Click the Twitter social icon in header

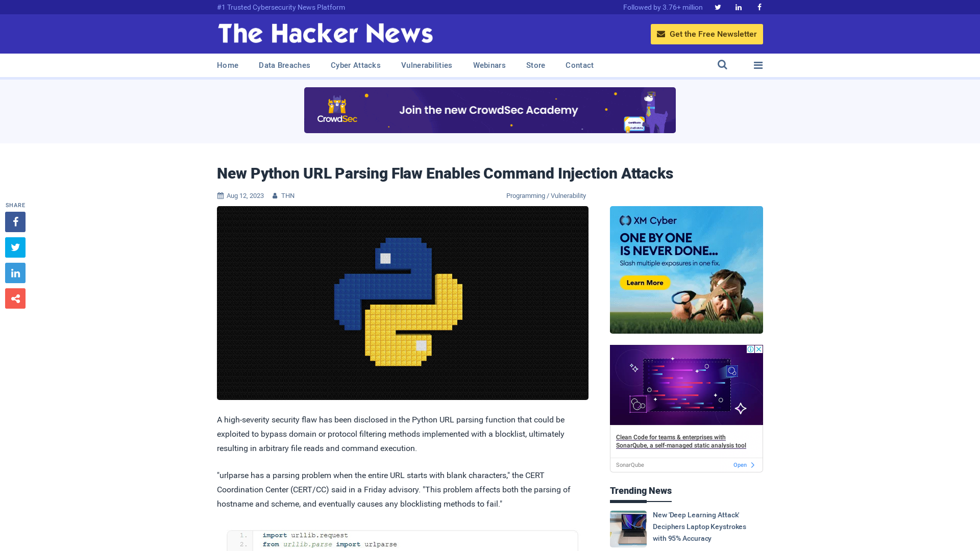coord(718,7)
